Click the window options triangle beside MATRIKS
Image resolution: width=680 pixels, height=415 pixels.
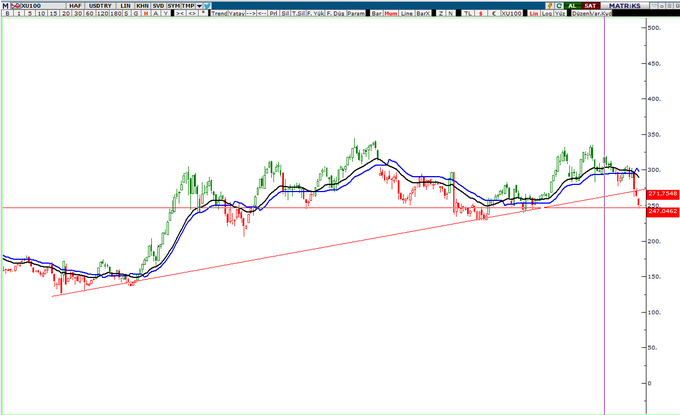[654, 6]
